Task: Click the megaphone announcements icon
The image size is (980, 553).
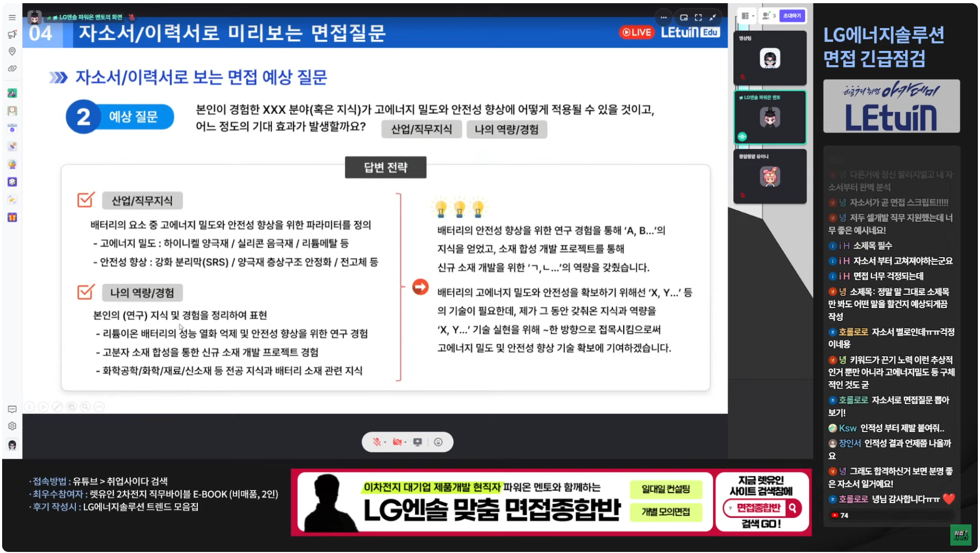Action: coord(12,34)
